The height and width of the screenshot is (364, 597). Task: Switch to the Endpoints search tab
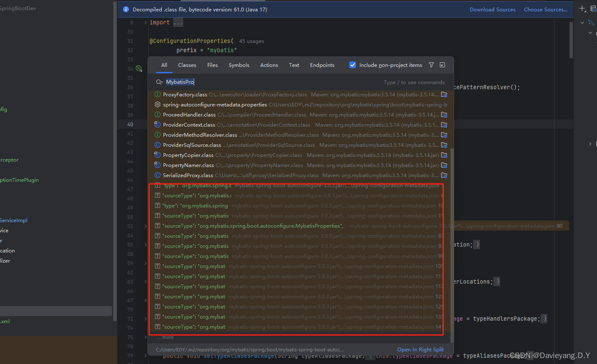[322, 65]
